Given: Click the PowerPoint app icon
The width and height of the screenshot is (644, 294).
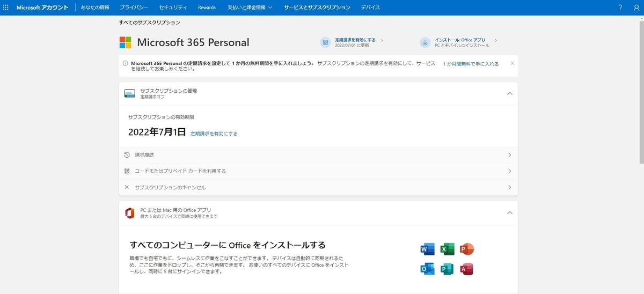Looking at the screenshot, I should click(467, 249).
